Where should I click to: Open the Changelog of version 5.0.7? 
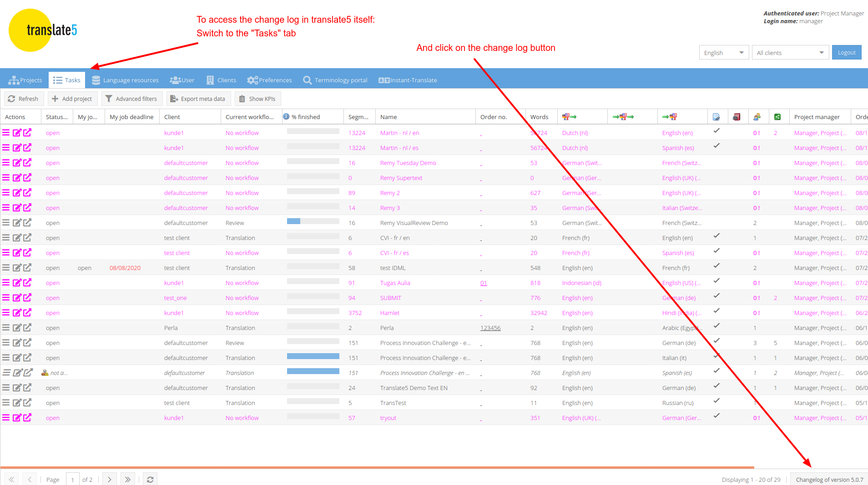pos(829,479)
